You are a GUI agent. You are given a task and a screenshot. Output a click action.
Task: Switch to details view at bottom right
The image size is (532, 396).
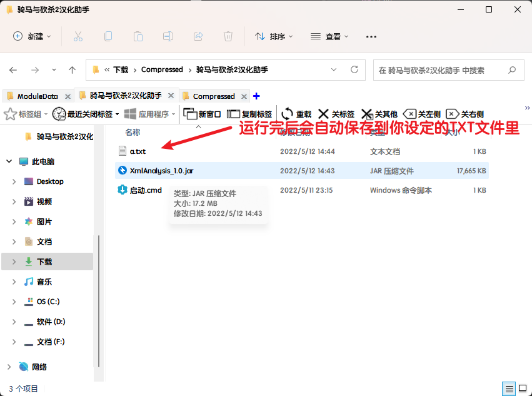coord(509,388)
